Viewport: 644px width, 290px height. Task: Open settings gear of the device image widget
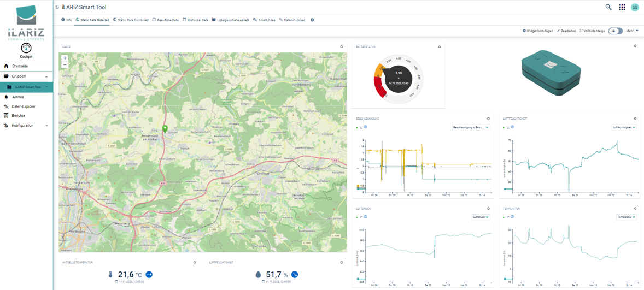coord(635,45)
